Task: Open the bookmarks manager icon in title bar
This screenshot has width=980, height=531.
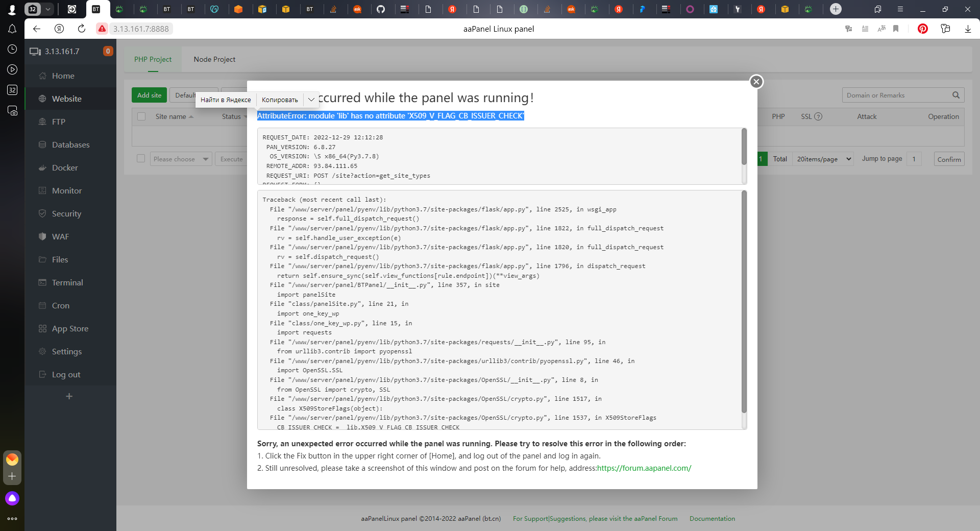Action: [878, 9]
